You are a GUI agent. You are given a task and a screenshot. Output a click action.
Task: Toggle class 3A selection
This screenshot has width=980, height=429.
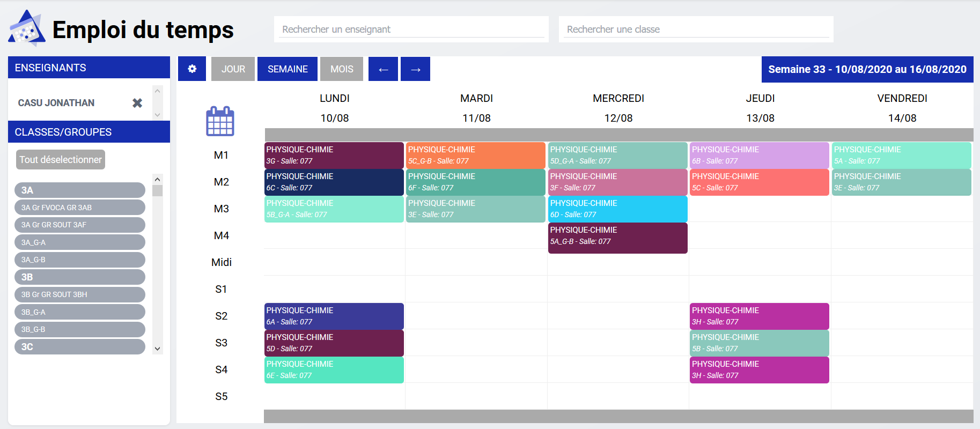click(x=80, y=190)
